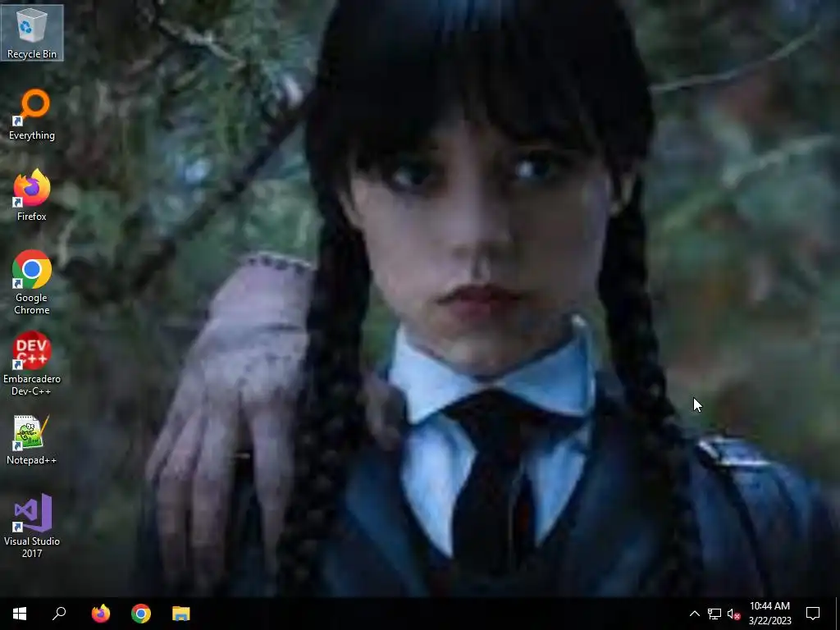This screenshot has height=630, width=840.
Task: Launch Chrome from the taskbar
Action: click(x=141, y=614)
